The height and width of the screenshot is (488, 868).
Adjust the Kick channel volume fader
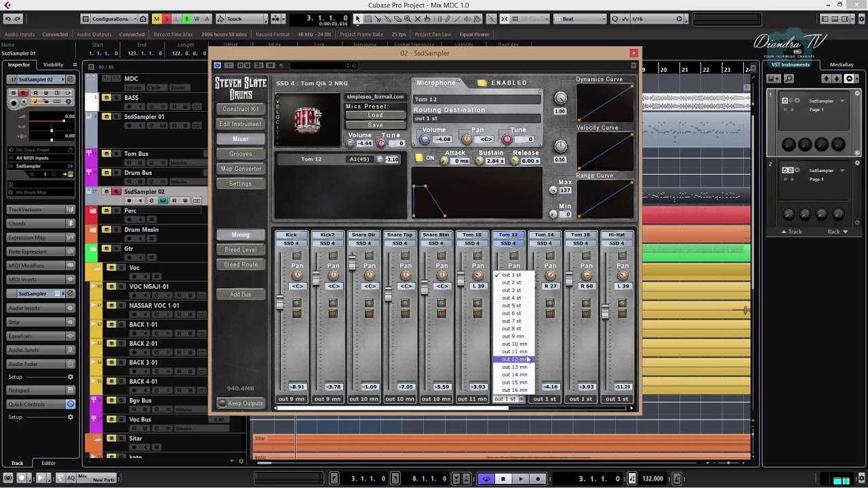pyautogui.click(x=279, y=303)
